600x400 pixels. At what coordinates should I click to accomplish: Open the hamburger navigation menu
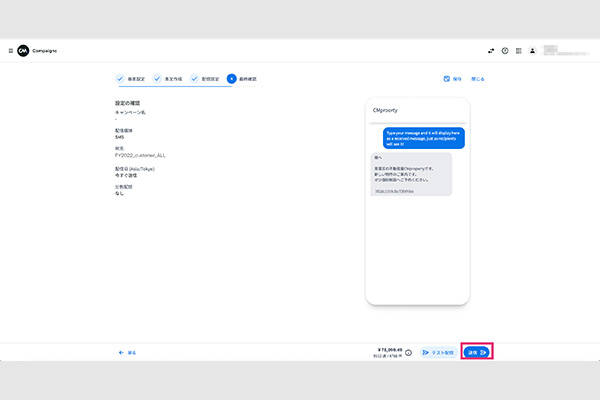click(x=10, y=51)
